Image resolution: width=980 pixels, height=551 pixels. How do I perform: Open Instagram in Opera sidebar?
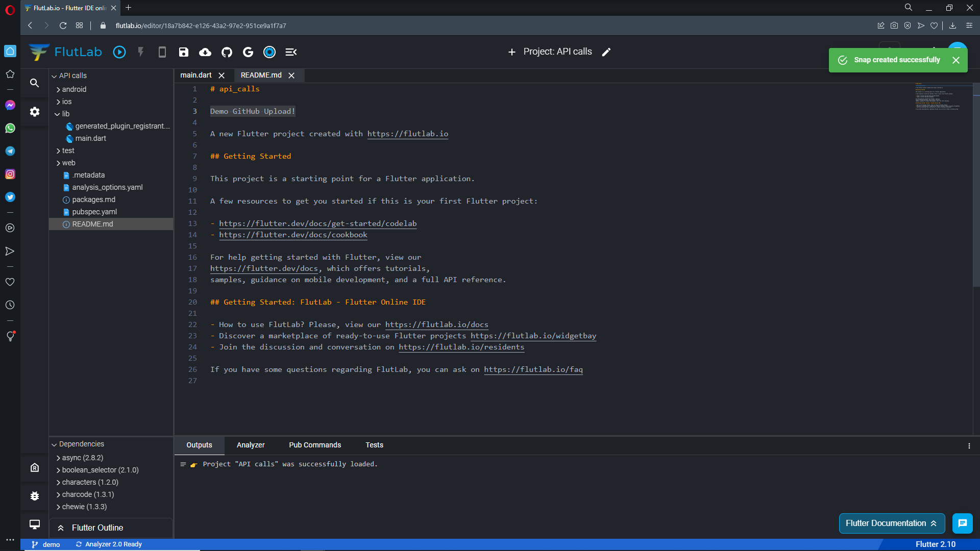click(x=10, y=174)
